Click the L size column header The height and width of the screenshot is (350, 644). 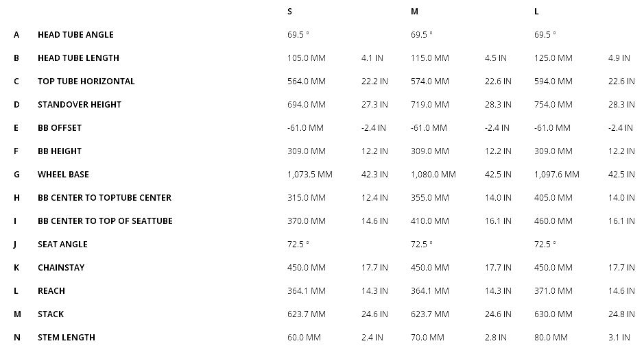(x=536, y=11)
